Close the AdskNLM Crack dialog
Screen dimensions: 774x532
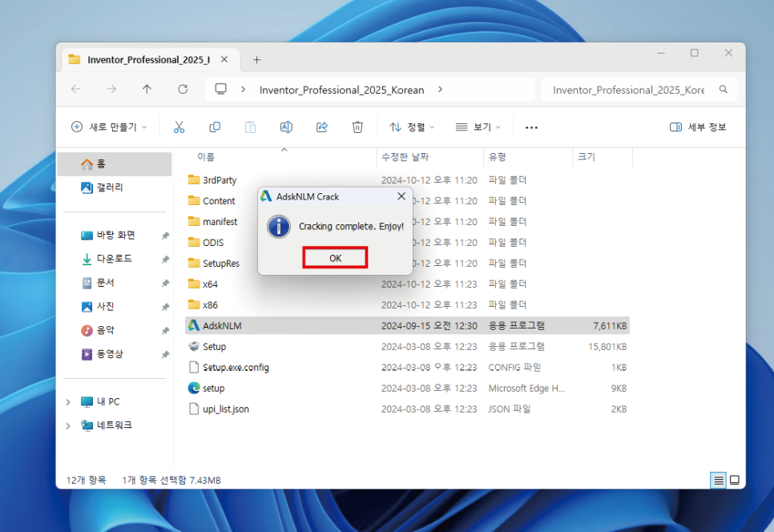click(401, 196)
